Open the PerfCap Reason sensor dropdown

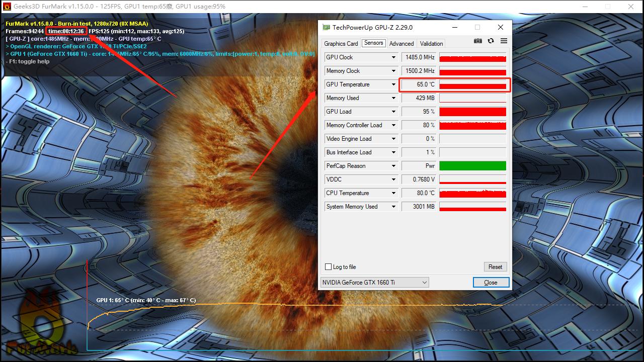pos(393,166)
